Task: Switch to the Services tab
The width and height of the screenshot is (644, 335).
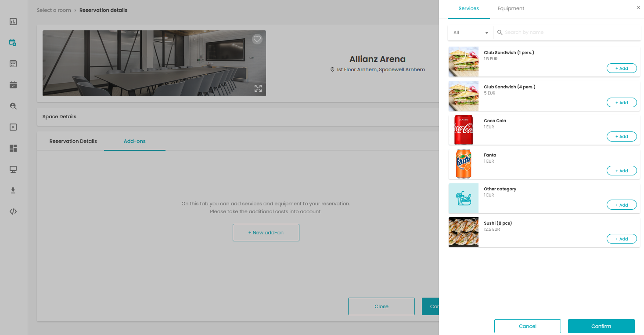Action: [x=469, y=9]
